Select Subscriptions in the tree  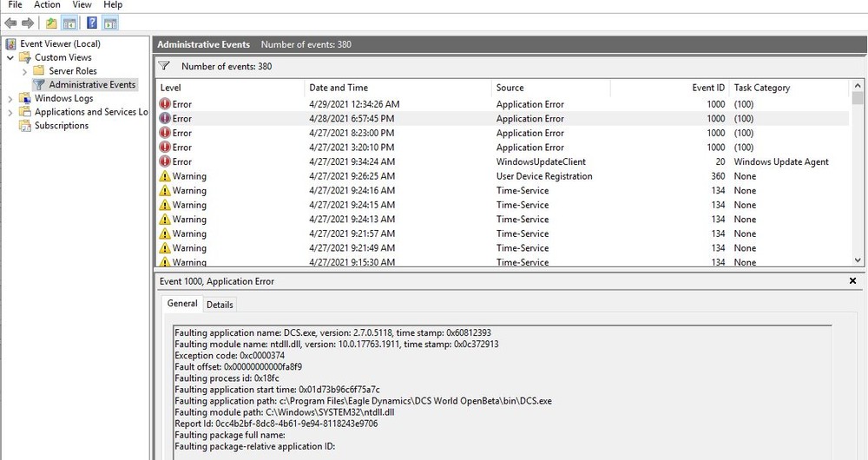point(62,125)
